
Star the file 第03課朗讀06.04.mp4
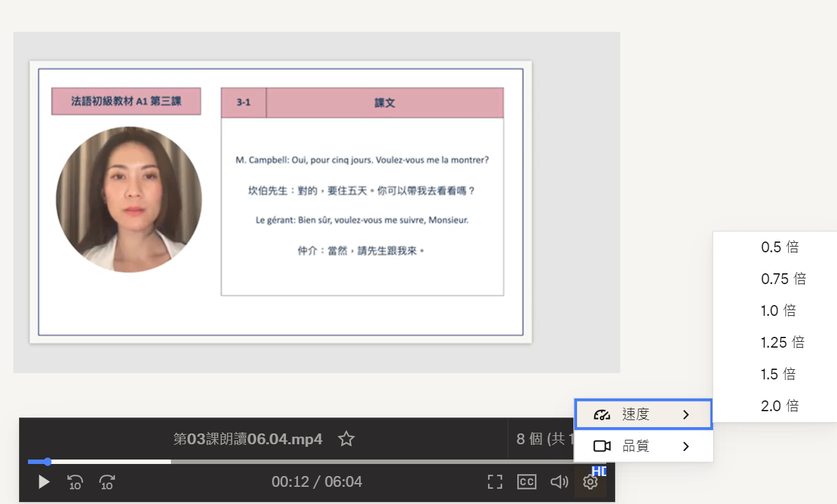pos(346,439)
